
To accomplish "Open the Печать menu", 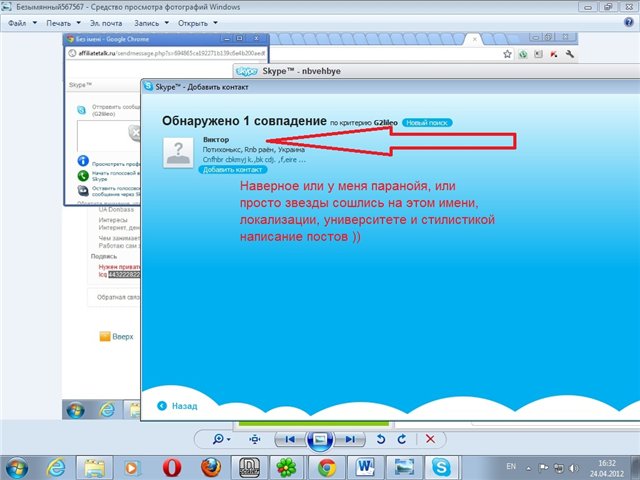I will [63, 21].
